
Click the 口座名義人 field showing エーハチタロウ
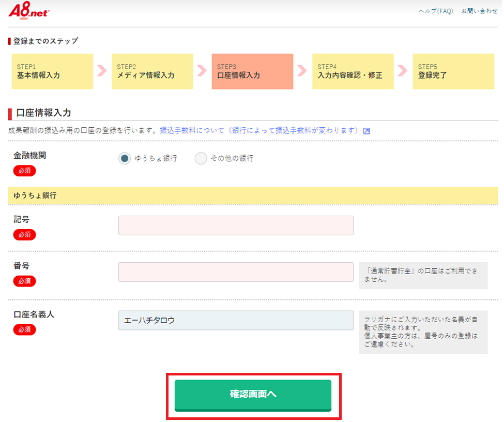(236, 320)
